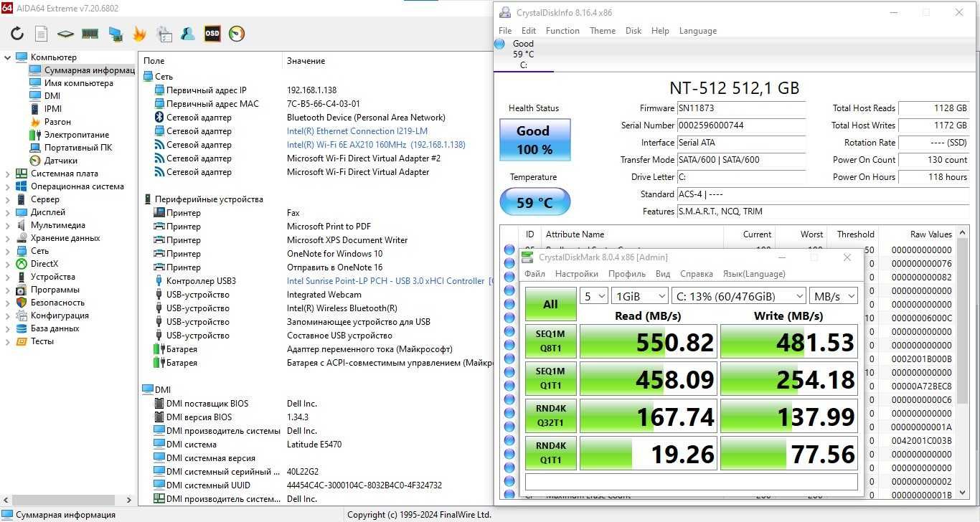Screen dimensions: 980x522
Task: Click the AIDA64 Refresh toolbar icon
Action: click(x=17, y=34)
